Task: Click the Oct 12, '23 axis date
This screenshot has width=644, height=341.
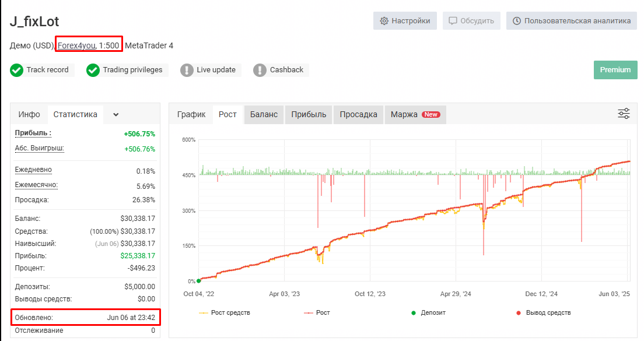Action: (370, 294)
